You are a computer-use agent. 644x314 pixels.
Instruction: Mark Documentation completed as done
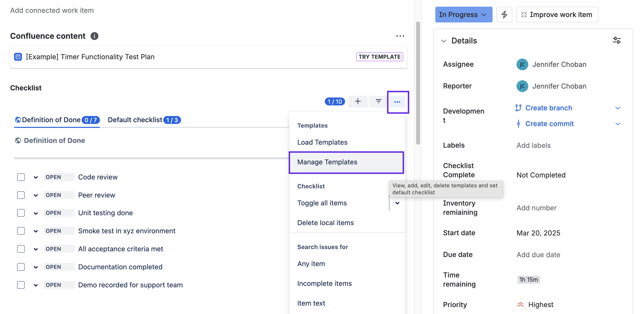[x=21, y=267]
